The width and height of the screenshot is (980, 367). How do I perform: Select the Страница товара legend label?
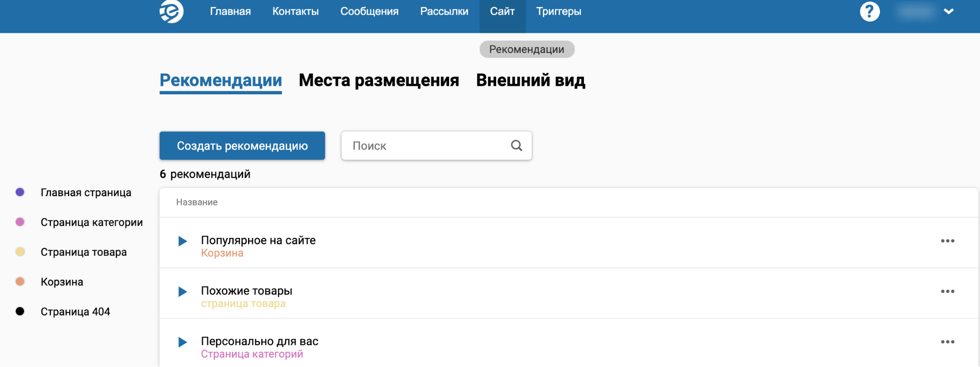coord(84,252)
